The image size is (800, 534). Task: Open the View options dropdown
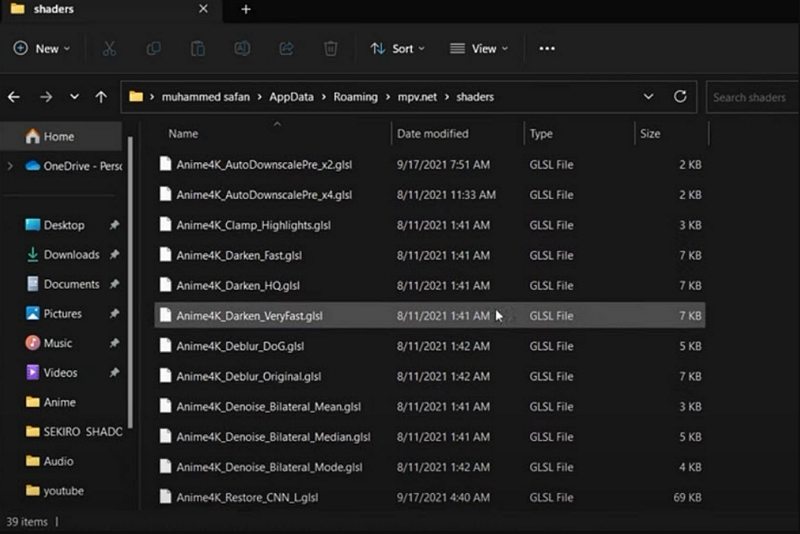click(x=478, y=48)
